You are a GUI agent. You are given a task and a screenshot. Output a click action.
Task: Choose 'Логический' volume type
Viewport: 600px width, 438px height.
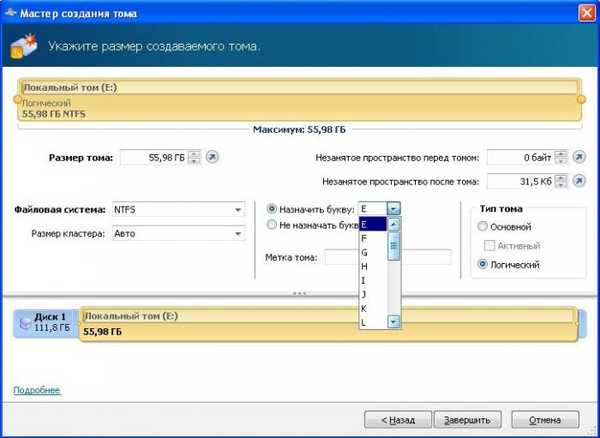click(483, 264)
